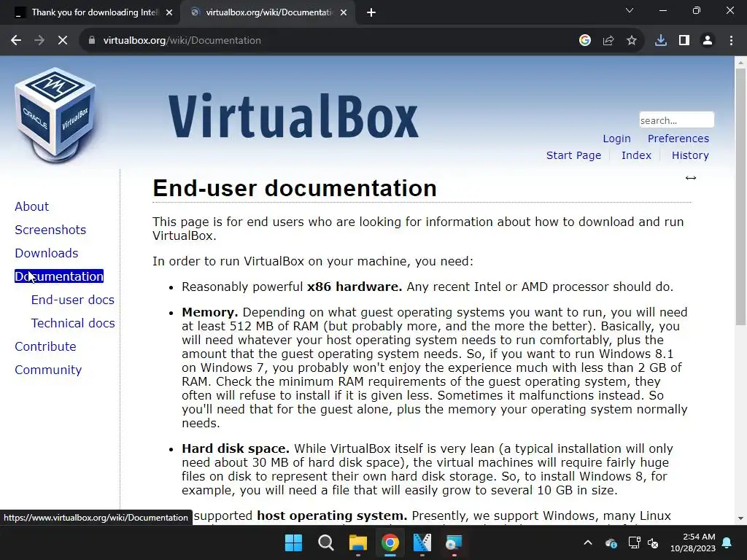Click the network display tray icon
Image resolution: width=747 pixels, height=560 pixels.
(x=634, y=542)
